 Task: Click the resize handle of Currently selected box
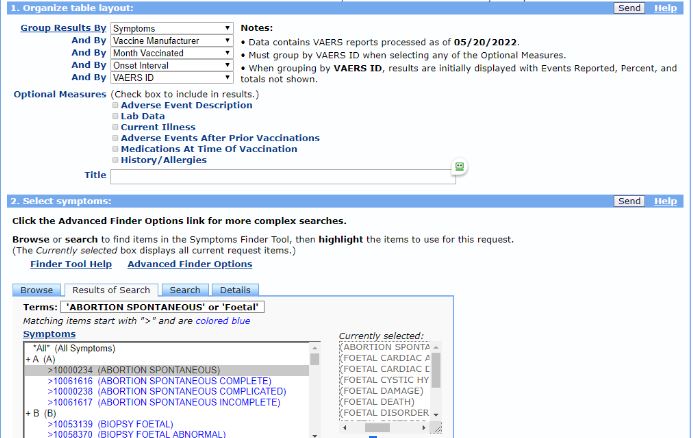tap(436, 428)
